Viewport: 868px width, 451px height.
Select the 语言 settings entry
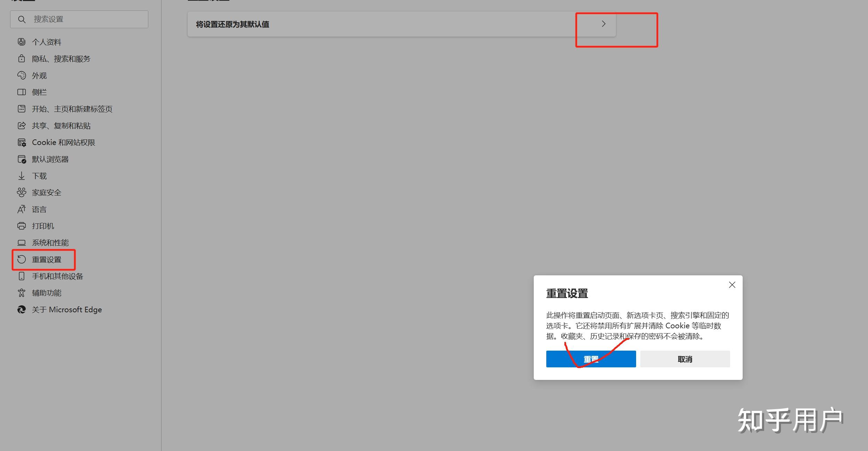[x=39, y=209]
